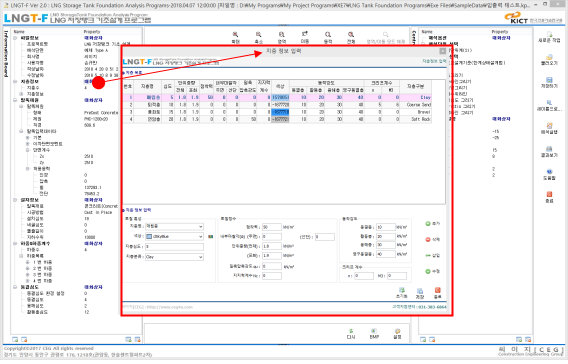
Task: Click the Zoom In (확대) toolbar icon
Action: pyautogui.click(x=235, y=37)
